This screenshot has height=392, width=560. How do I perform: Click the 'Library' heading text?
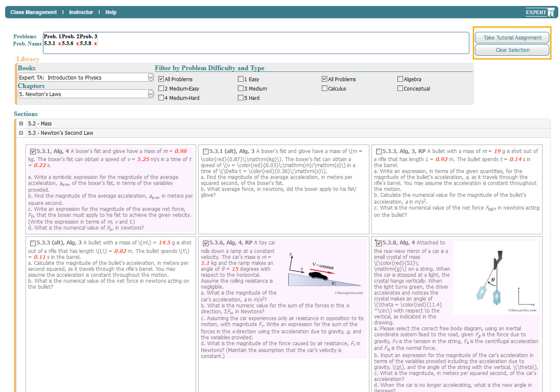[x=28, y=59]
